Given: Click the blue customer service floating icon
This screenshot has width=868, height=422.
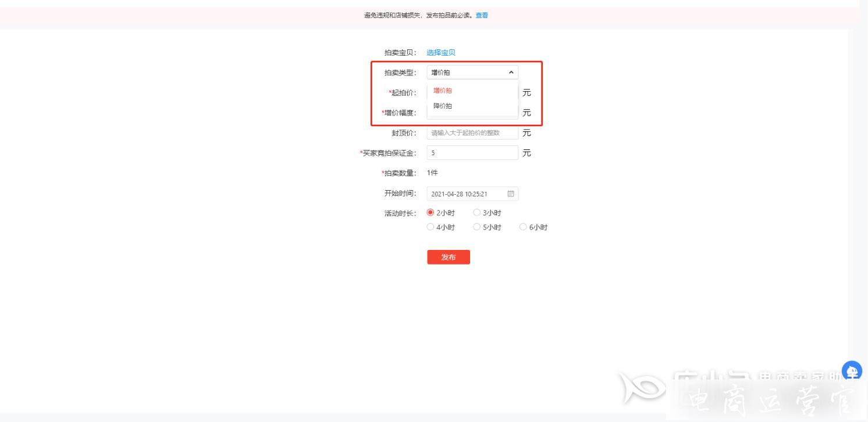Looking at the screenshot, I should pos(852,370).
